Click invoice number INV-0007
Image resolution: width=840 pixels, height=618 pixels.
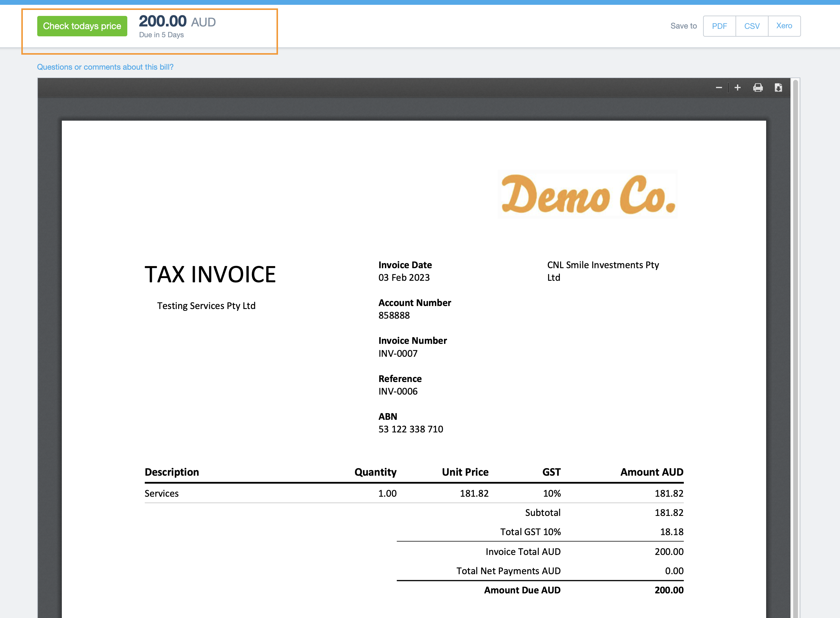pyautogui.click(x=397, y=353)
